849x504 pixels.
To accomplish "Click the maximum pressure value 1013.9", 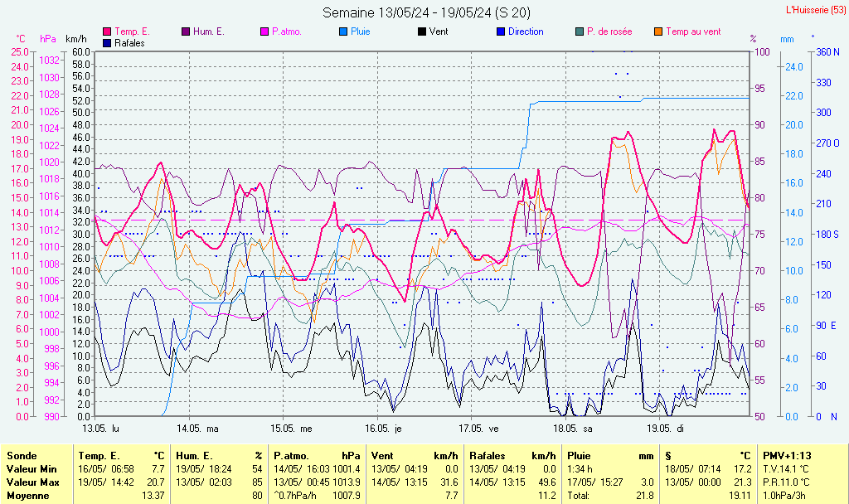I will coord(347,482).
